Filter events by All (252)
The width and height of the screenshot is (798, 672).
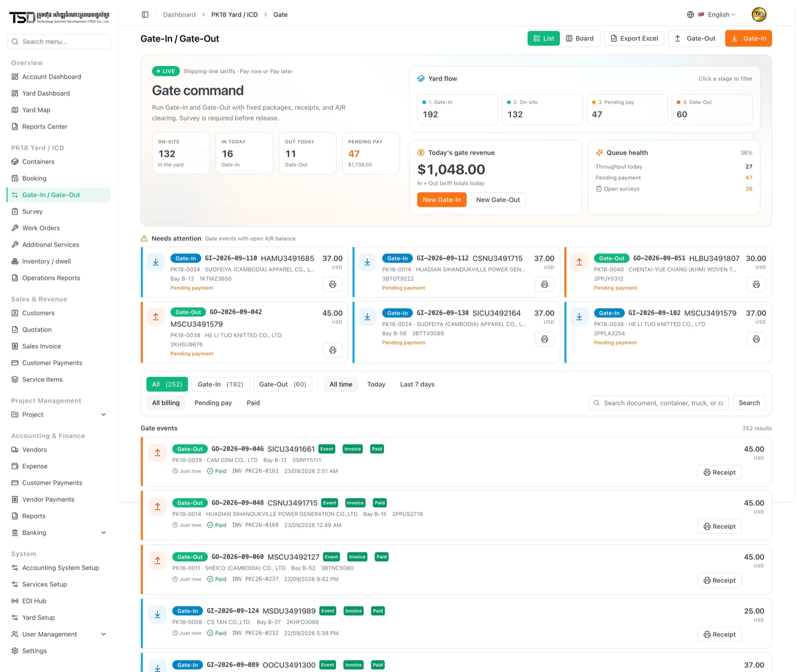click(167, 384)
